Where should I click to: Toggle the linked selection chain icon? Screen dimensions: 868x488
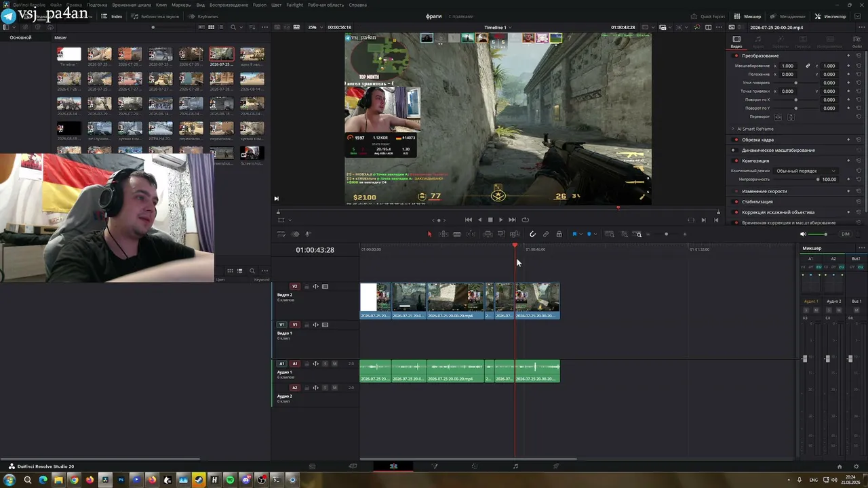tap(546, 235)
